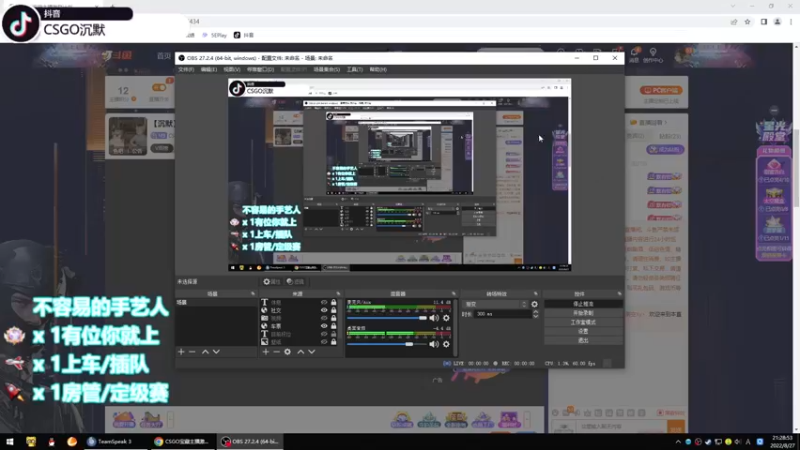Viewport: 800px width, 450px height.
Task: Toggle lock on 社交 source
Action: 334,310
